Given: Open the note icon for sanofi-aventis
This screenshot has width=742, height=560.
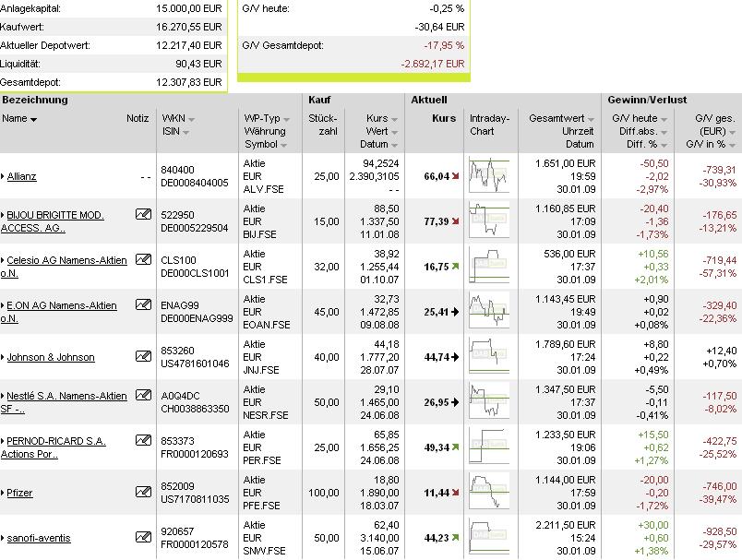Looking at the screenshot, I should click(143, 537).
